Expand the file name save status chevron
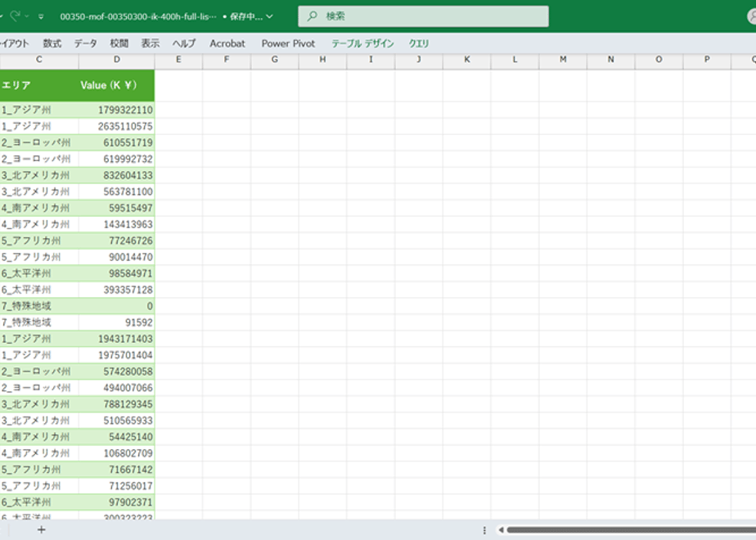Screen dimensions: 756x540 [269, 16]
